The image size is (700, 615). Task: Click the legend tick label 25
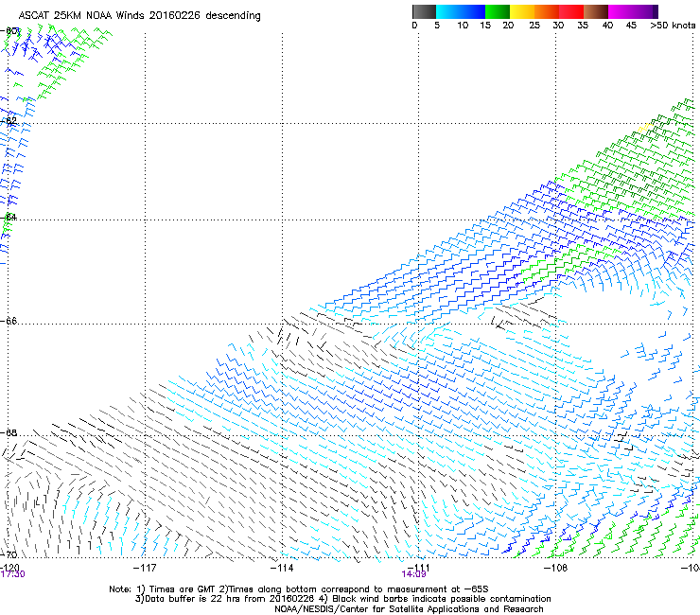534,26
